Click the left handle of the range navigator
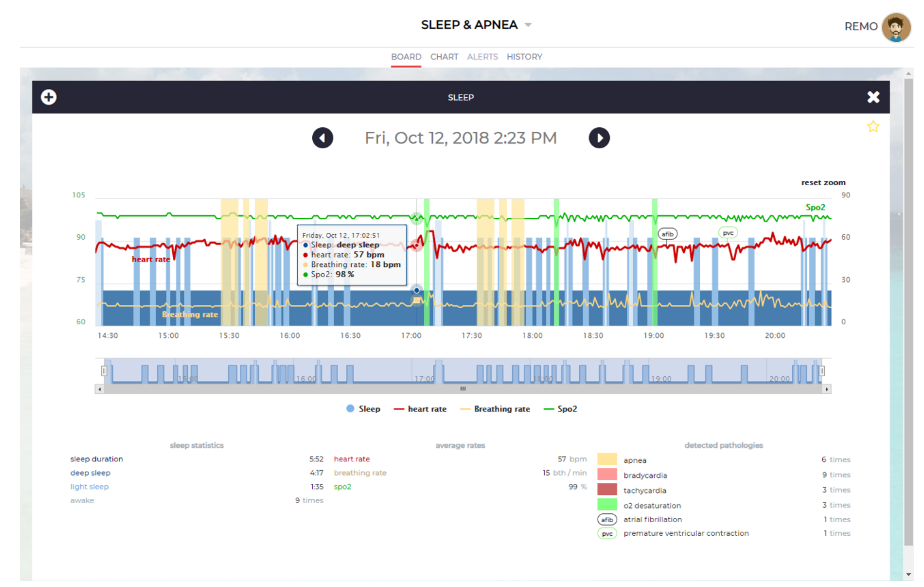This screenshot has height=587, width=924. point(104,371)
